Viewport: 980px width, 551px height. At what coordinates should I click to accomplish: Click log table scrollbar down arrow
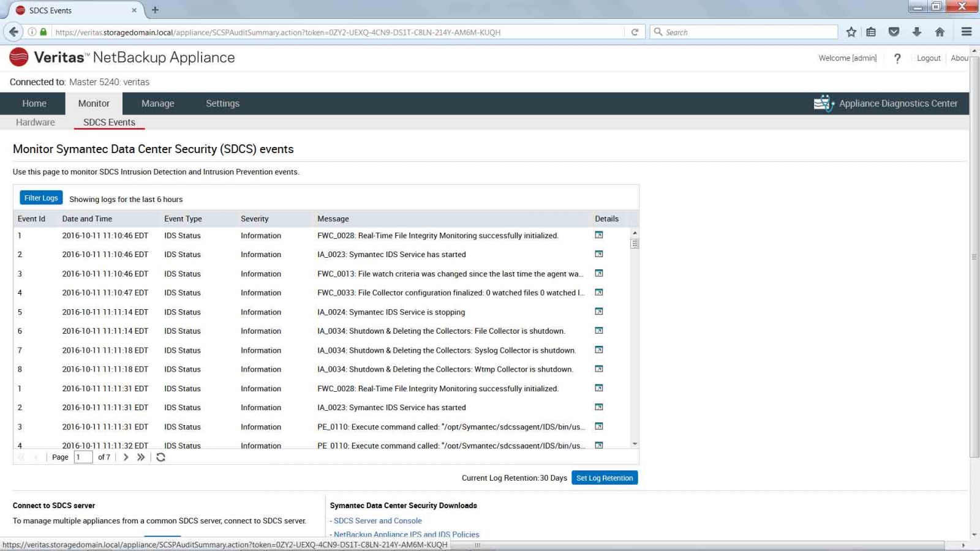[x=635, y=444]
